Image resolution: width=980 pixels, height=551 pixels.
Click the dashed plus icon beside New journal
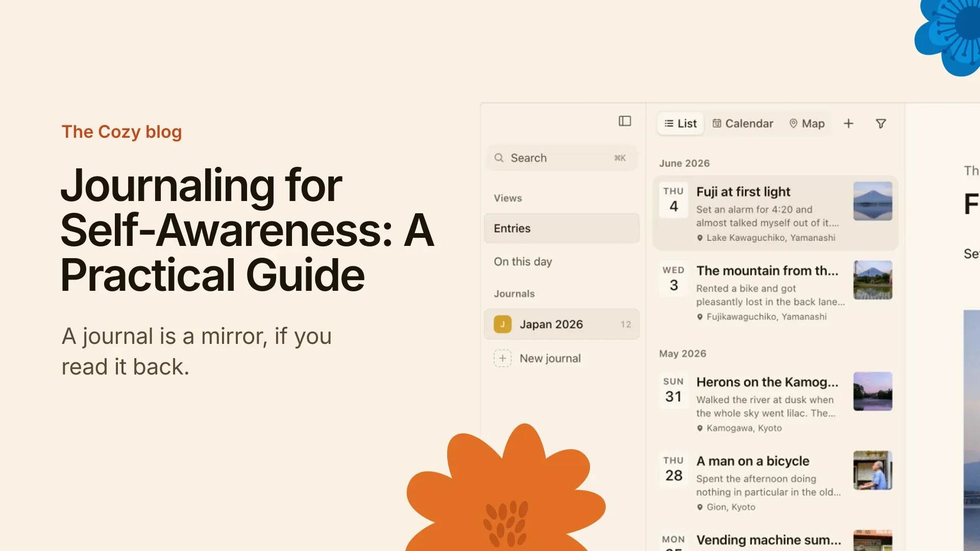[x=502, y=358]
